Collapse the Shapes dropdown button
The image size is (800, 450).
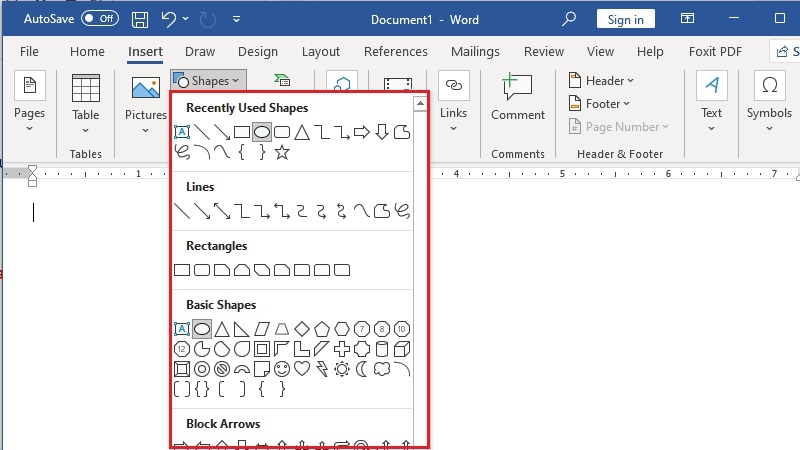pos(208,81)
